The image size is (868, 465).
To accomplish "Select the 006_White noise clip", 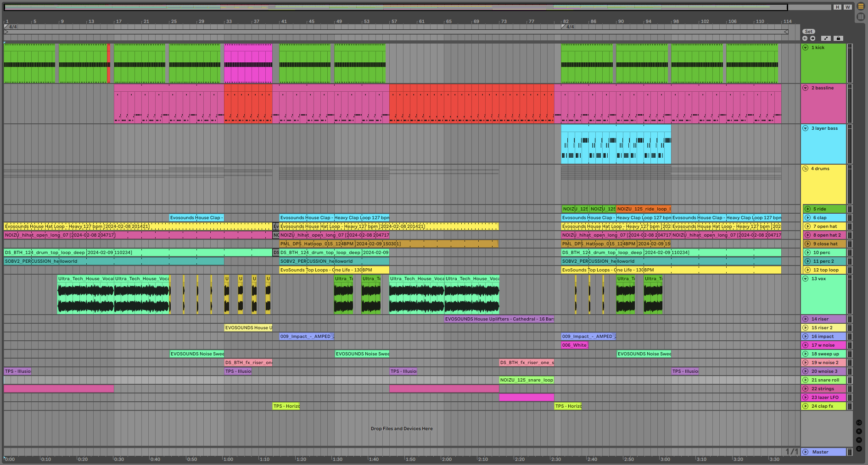I will pos(575,345).
